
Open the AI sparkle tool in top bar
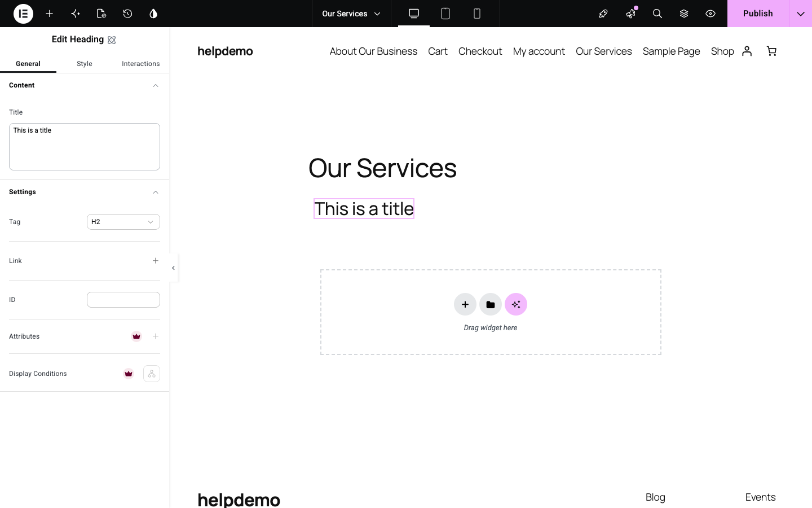[x=76, y=14]
